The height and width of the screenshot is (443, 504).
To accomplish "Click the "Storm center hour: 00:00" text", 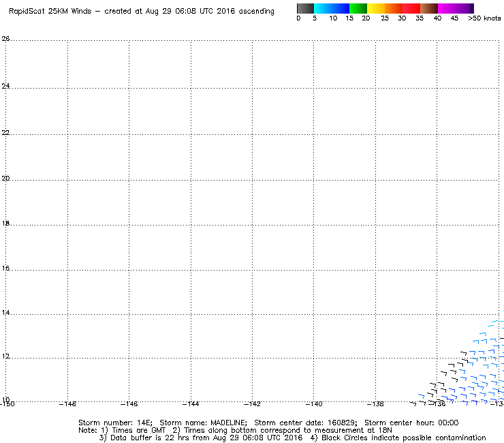I will 411,423.
